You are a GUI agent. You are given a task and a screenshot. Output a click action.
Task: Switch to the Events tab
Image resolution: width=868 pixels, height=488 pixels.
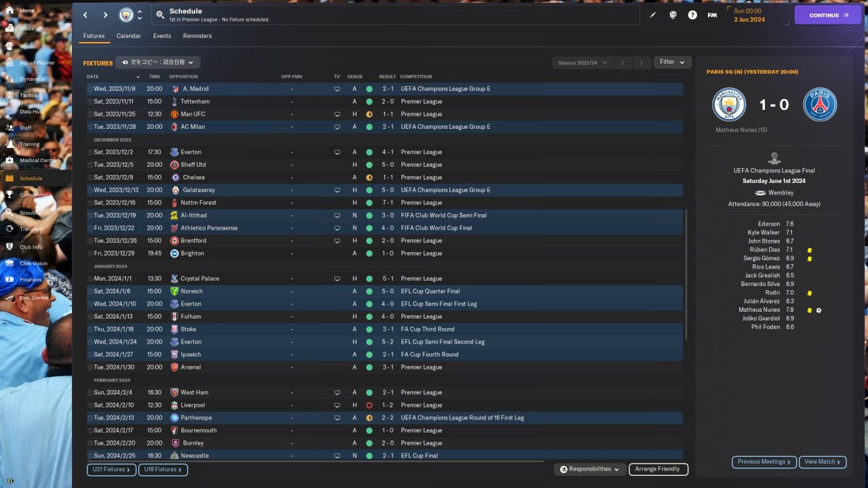point(162,36)
